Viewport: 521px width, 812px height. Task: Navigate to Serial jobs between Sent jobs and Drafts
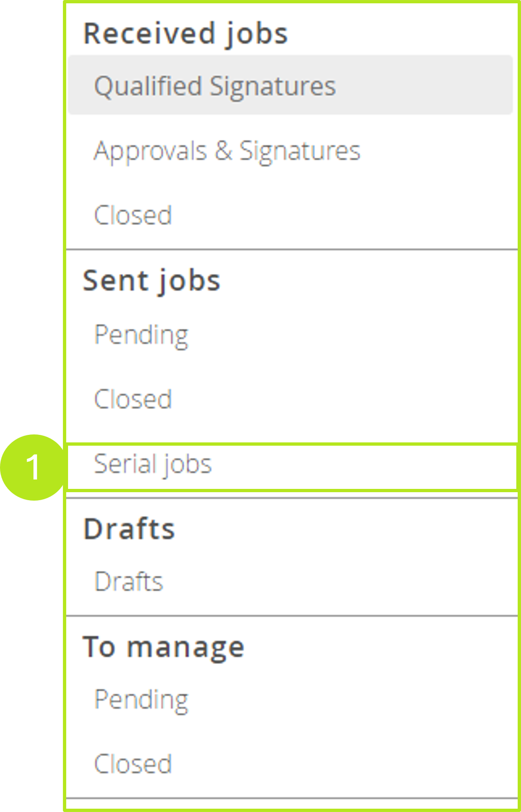tap(153, 464)
